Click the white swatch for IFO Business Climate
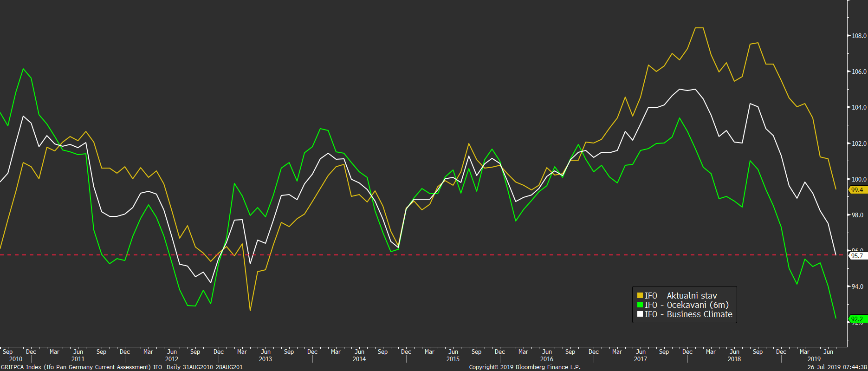Viewport: 868px width, 371px height. (640, 314)
